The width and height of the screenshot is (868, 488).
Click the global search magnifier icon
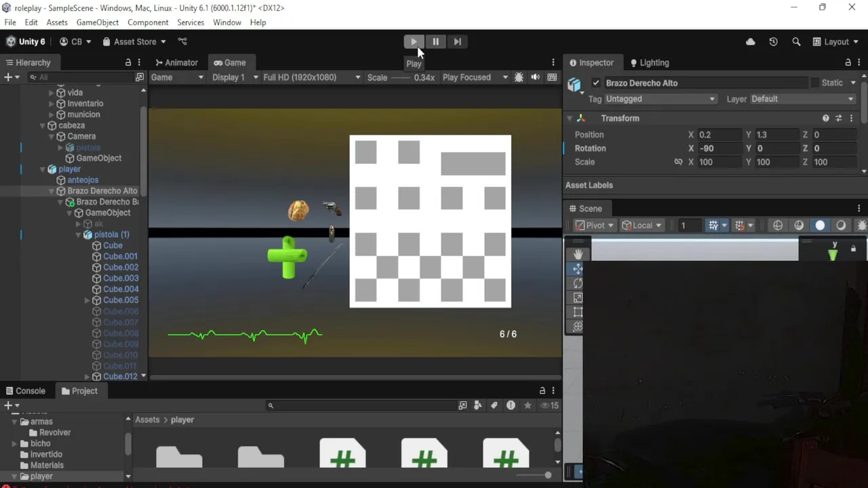click(796, 41)
